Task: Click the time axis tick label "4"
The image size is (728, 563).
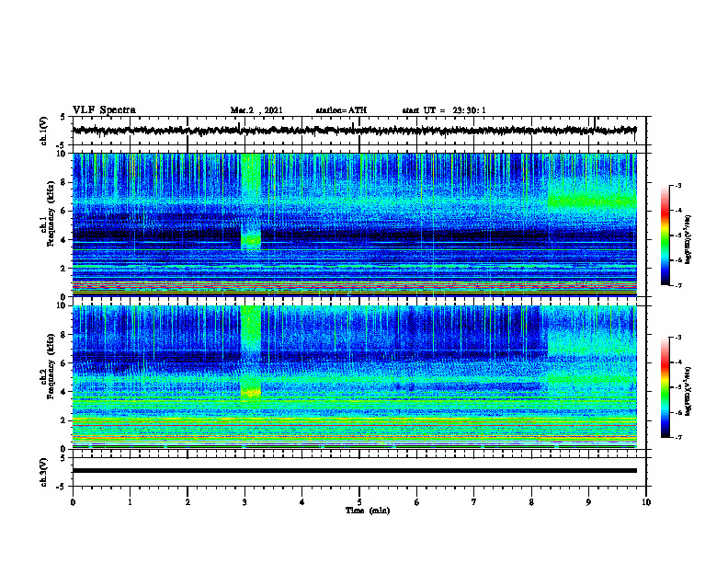Action: (302, 502)
